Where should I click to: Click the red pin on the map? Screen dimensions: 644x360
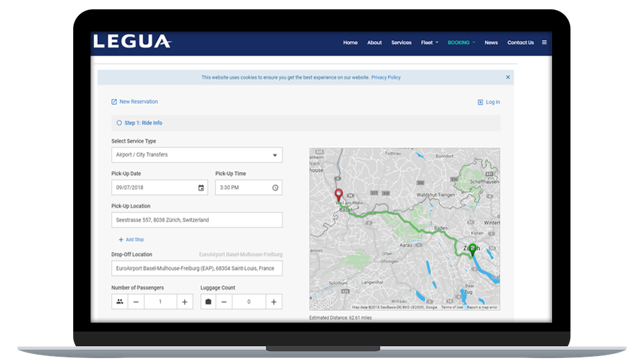[338, 195]
